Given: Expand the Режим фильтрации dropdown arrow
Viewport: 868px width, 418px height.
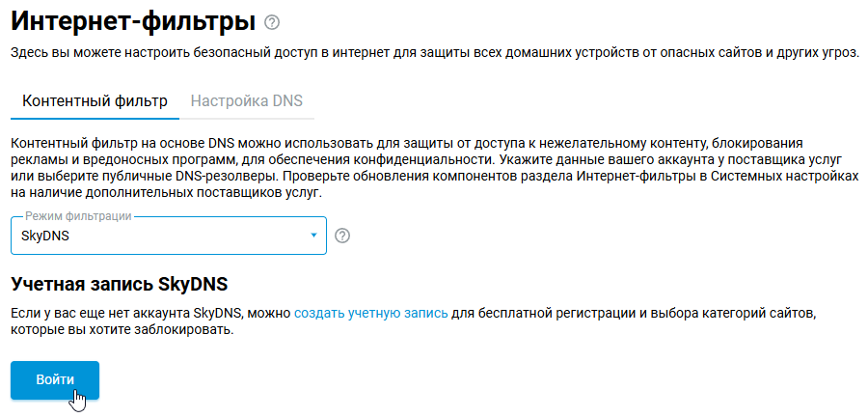Looking at the screenshot, I should tap(313, 236).
